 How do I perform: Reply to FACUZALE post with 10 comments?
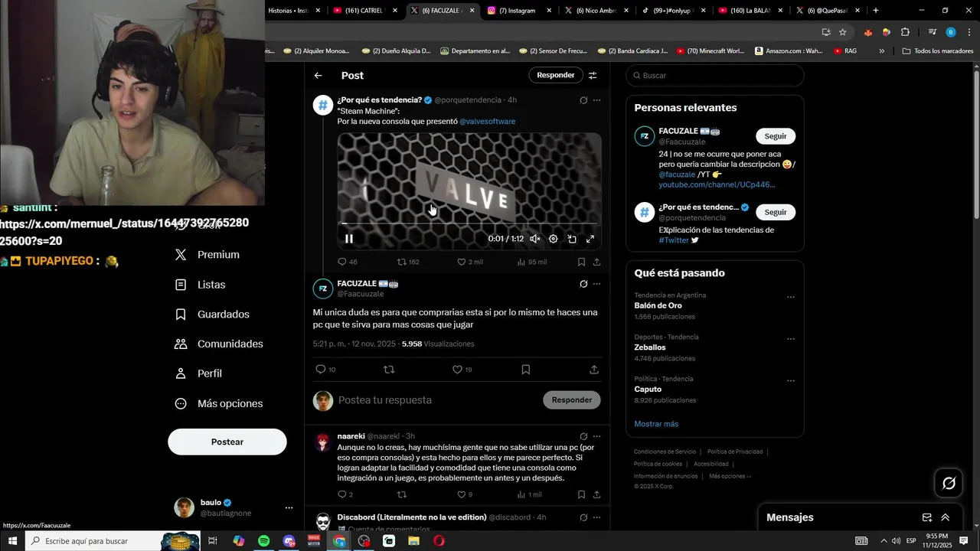coord(325,370)
